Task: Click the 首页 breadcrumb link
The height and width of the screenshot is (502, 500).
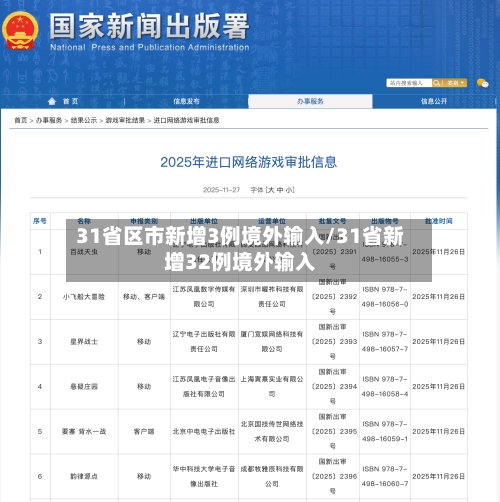Action: coord(21,120)
